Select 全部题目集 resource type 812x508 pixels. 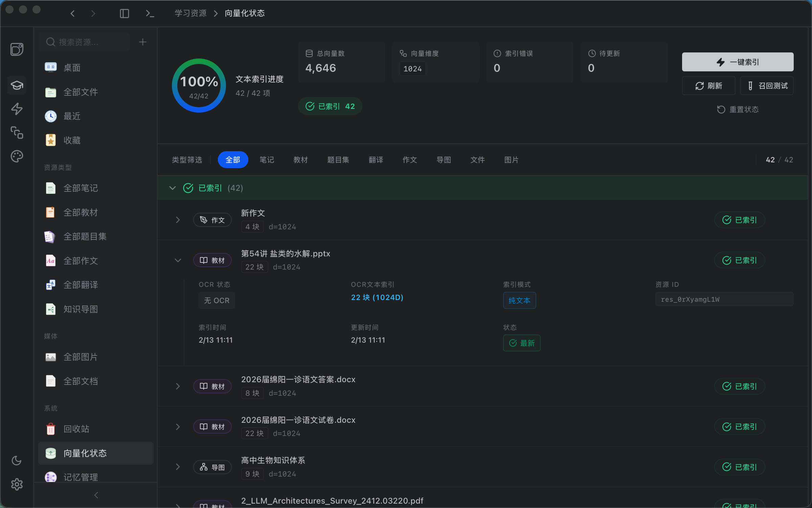(96, 236)
